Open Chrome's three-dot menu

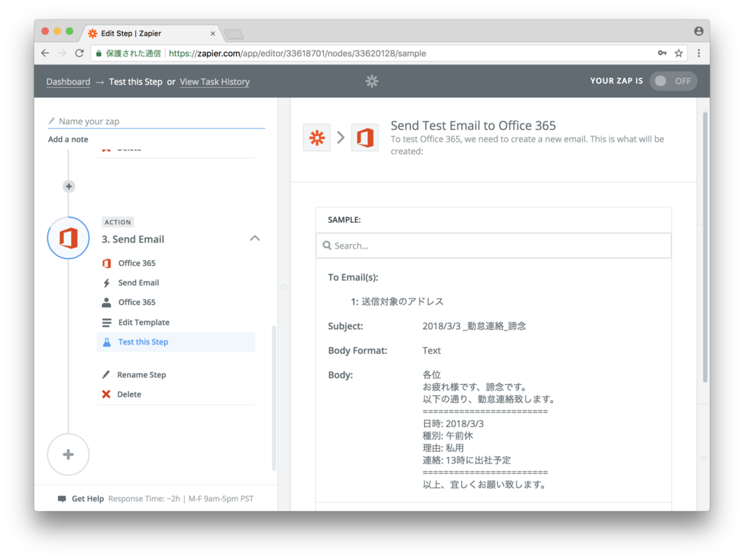(698, 53)
